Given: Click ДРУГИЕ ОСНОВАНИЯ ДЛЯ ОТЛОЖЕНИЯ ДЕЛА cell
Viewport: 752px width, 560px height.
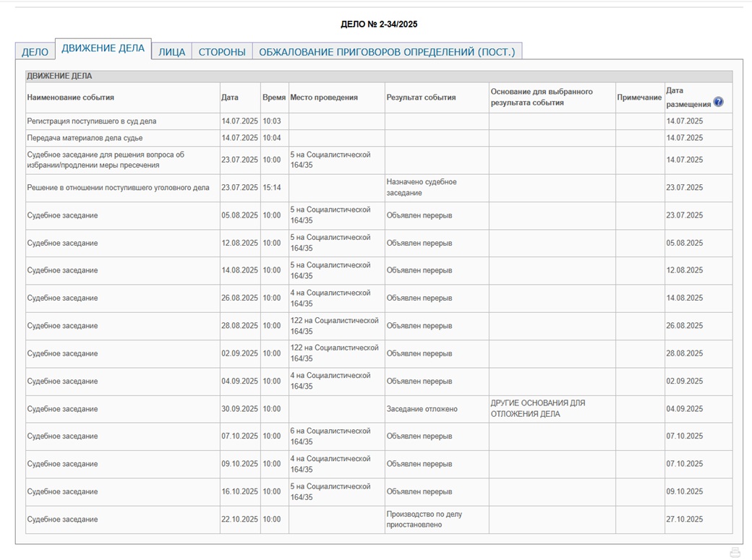Looking at the screenshot, I should pos(537,408).
